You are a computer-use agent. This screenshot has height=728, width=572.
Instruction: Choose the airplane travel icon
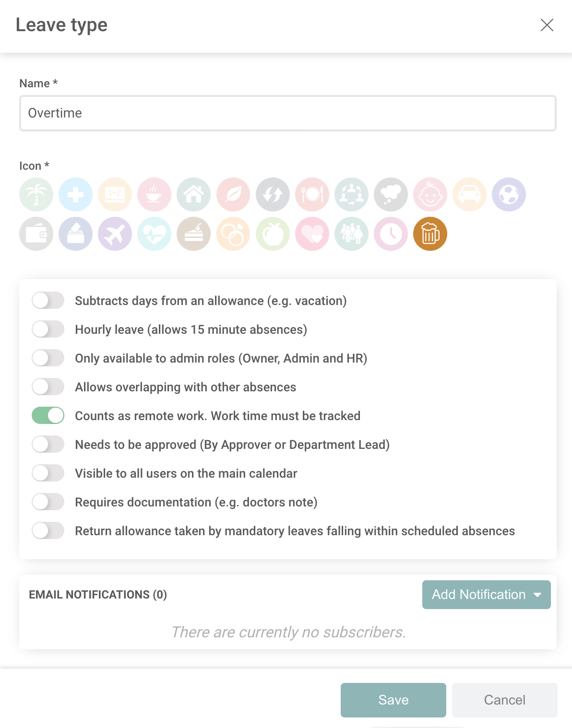pos(115,234)
